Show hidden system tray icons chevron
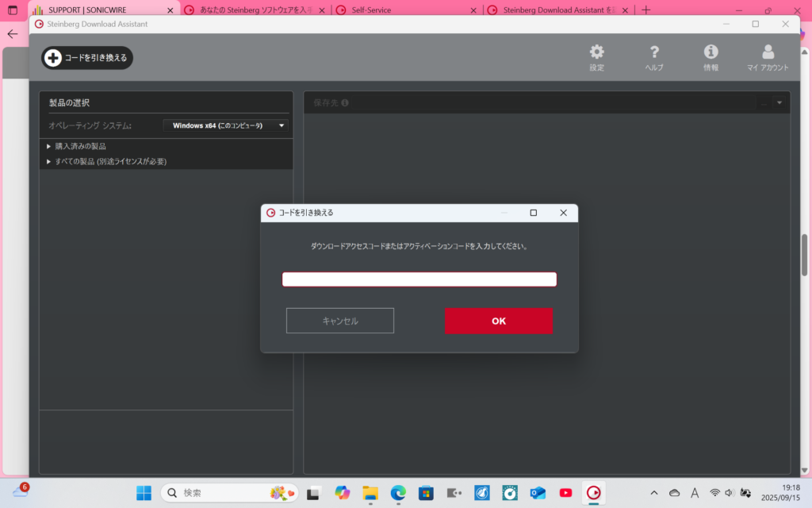Viewport: 812px width, 508px height. 653,493
